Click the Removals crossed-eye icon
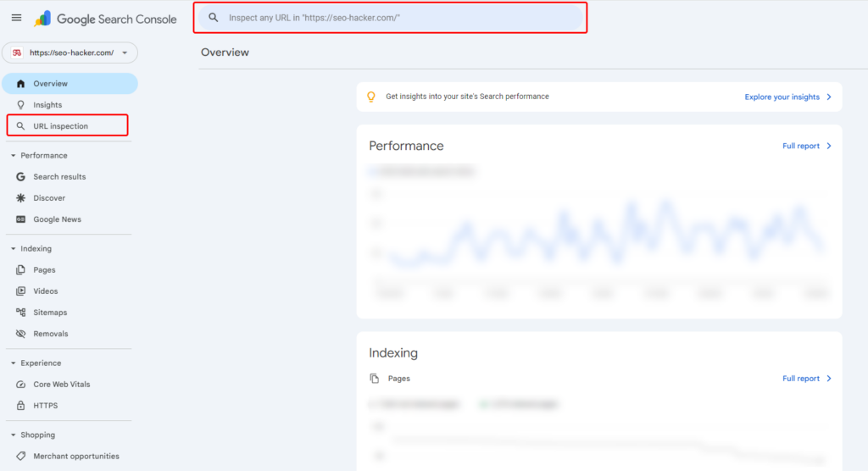The height and width of the screenshot is (471, 868). (x=21, y=334)
